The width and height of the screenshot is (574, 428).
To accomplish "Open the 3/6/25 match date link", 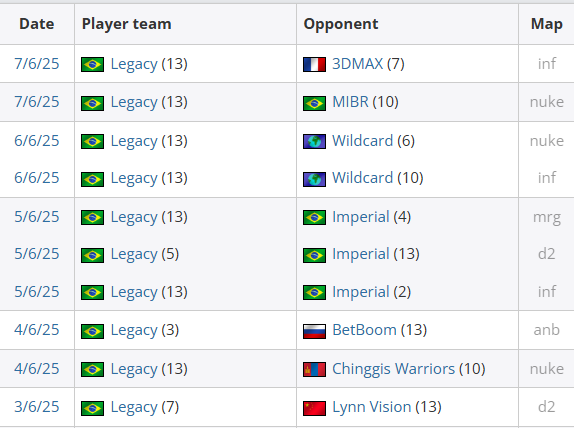I will click(x=37, y=407).
